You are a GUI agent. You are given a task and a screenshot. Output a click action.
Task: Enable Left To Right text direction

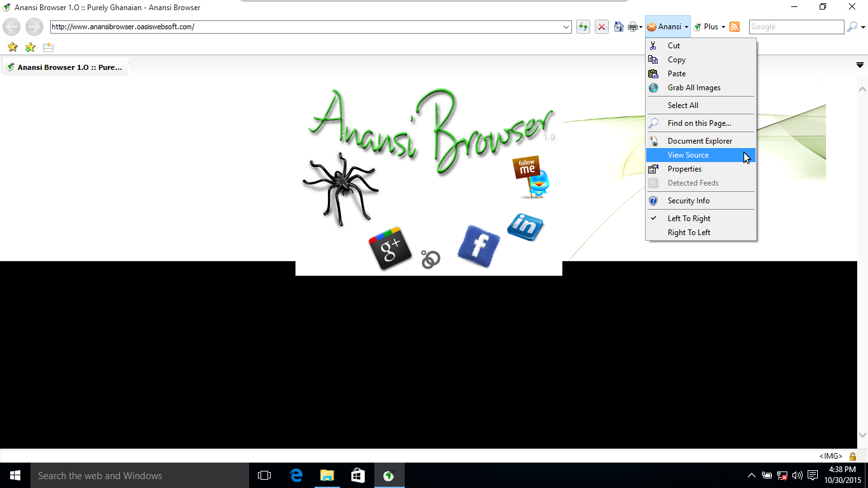pos(689,219)
